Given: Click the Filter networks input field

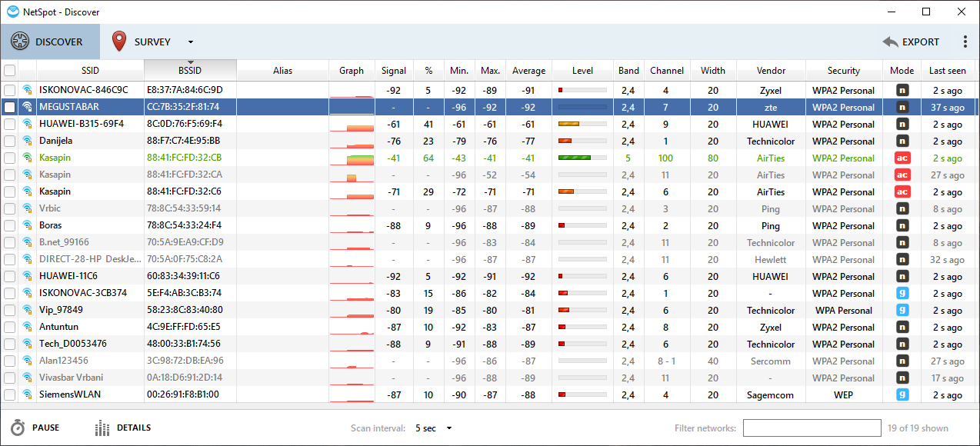Looking at the screenshot, I should [812, 428].
